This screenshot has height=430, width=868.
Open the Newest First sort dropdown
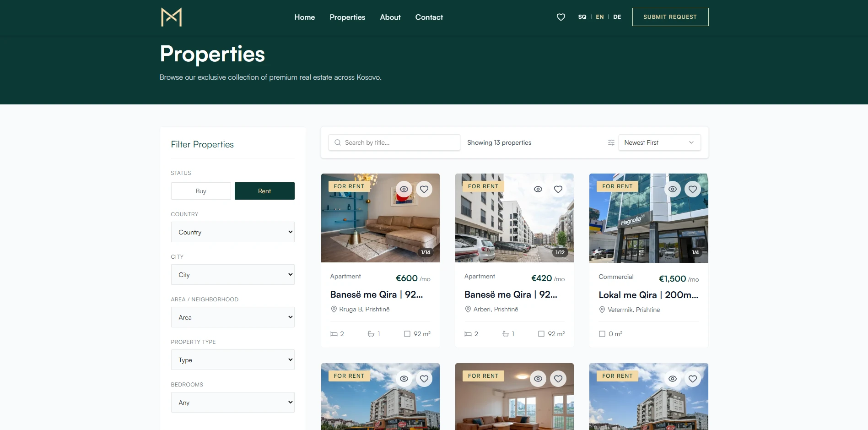coord(659,142)
